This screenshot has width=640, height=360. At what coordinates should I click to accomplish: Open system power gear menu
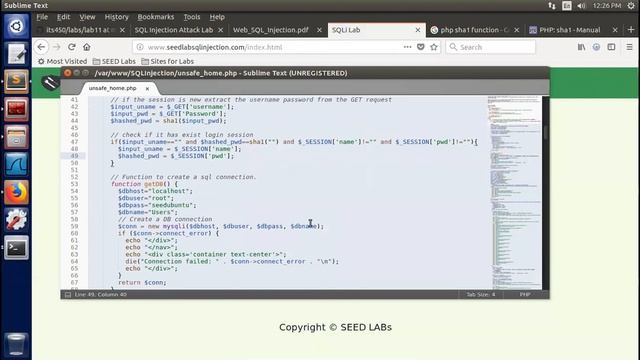point(631,6)
